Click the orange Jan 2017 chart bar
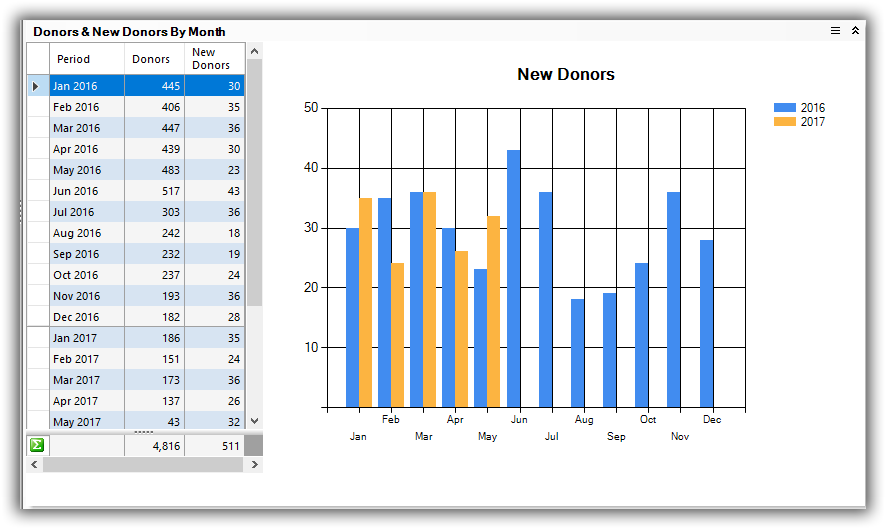Image resolution: width=886 pixels, height=529 pixels. [x=365, y=302]
